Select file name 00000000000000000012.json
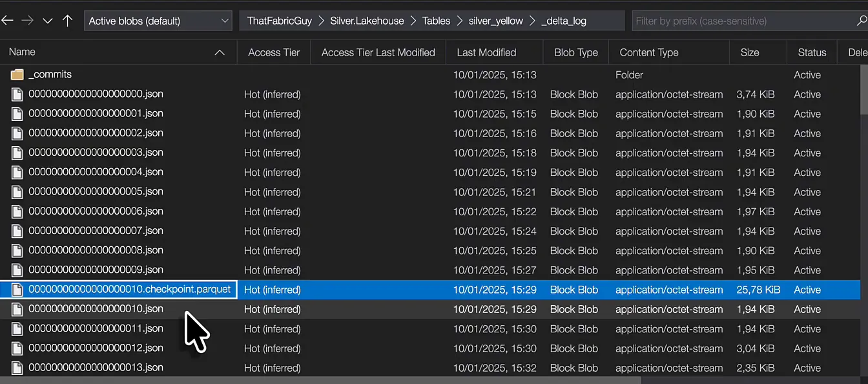This screenshot has width=868, height=384. 96,348
